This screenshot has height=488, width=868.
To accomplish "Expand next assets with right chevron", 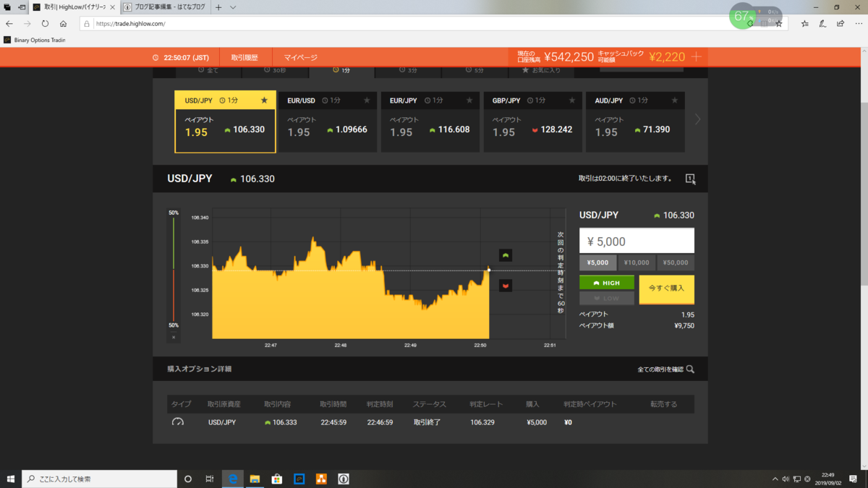I will coord(697,119).
